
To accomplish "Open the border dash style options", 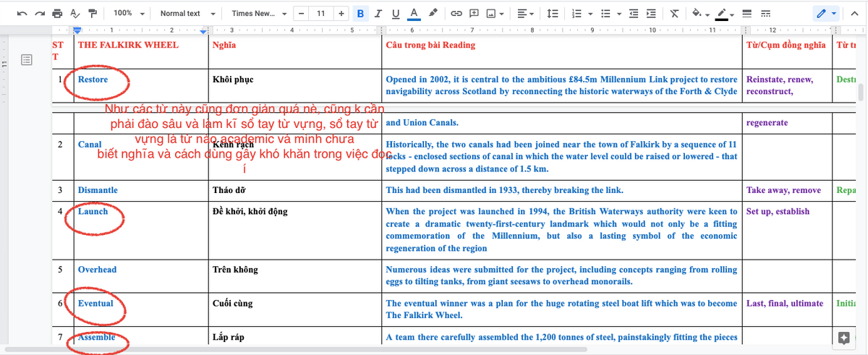I will [x=765, y=13].
